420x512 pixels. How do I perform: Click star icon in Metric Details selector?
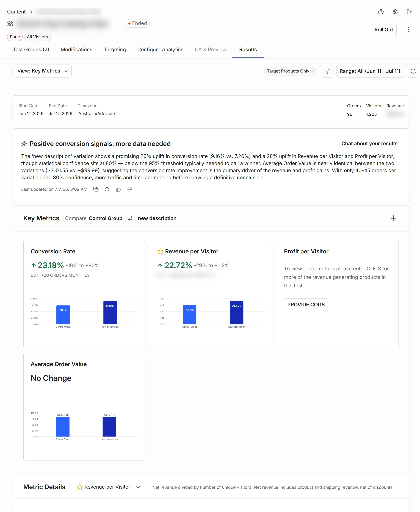(x=80, y=487)
